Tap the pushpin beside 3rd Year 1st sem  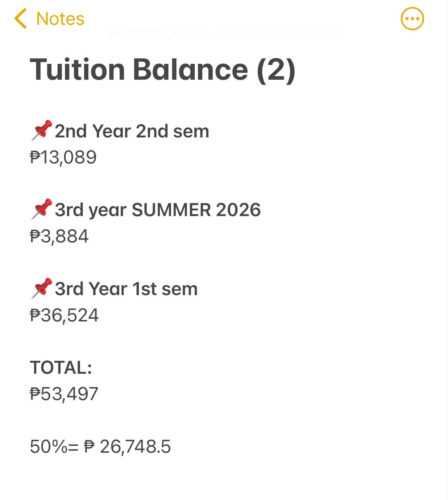[41, 288]
